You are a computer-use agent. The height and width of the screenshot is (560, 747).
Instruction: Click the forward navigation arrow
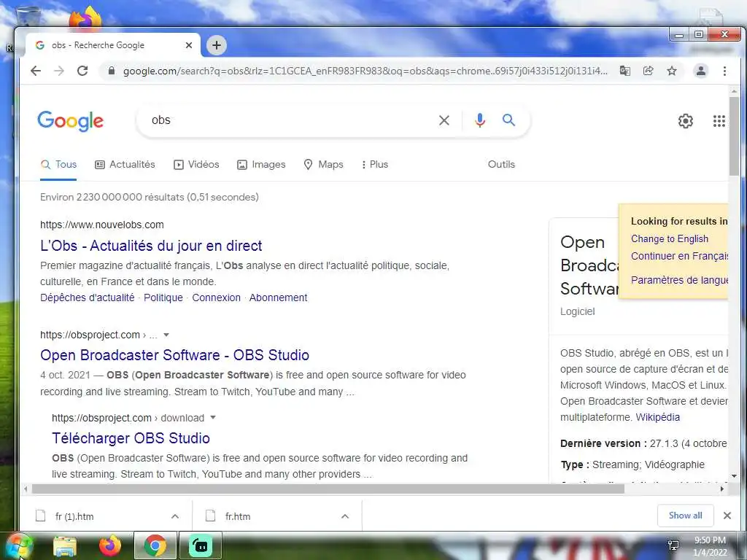coord(59,71)
